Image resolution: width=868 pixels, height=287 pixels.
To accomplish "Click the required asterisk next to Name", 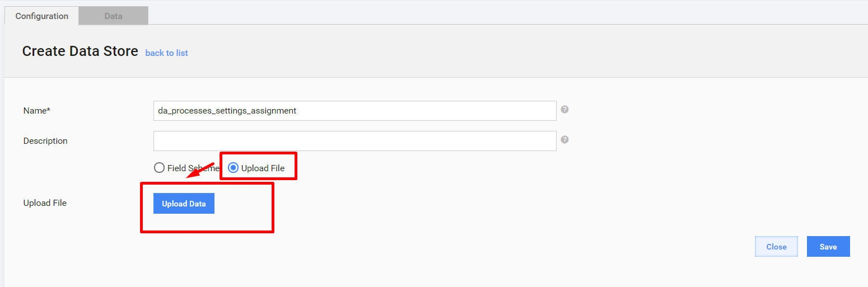I will (48, 110).
